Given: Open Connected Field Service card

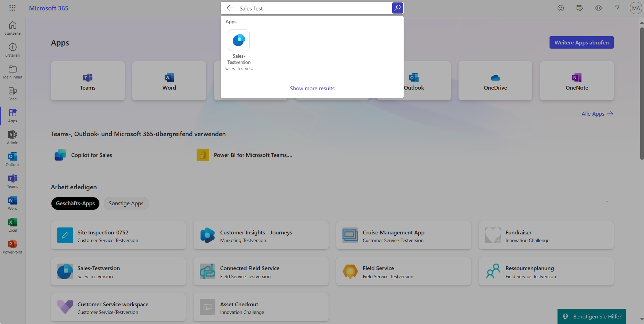Looking at the screenshot, I should (261, 272).
